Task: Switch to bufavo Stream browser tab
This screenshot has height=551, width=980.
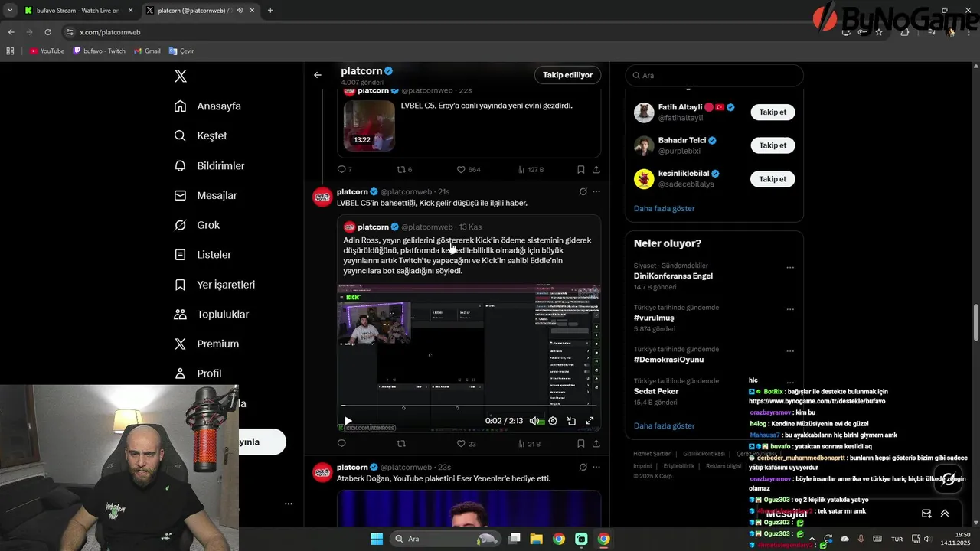Action: tap(79, 11)
